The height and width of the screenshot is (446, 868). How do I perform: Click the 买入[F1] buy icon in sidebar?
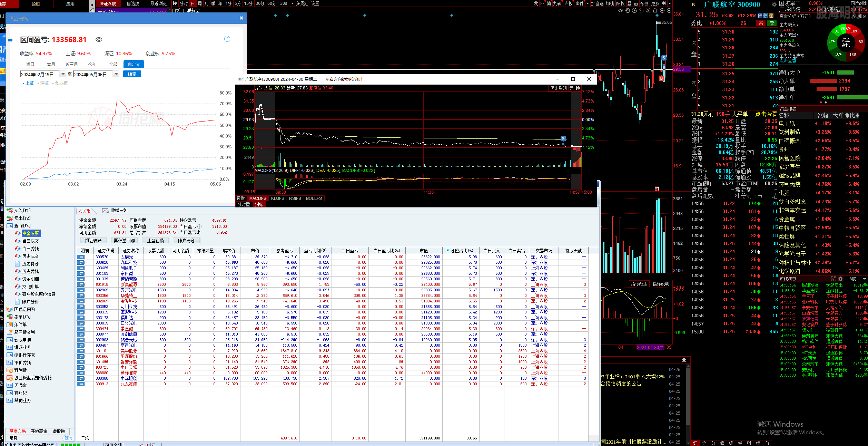10,211
